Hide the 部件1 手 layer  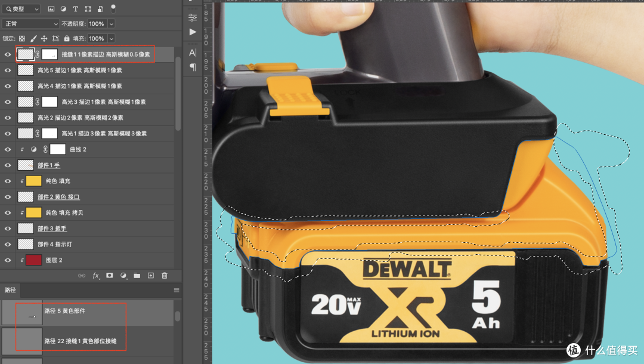coord(7,165)
